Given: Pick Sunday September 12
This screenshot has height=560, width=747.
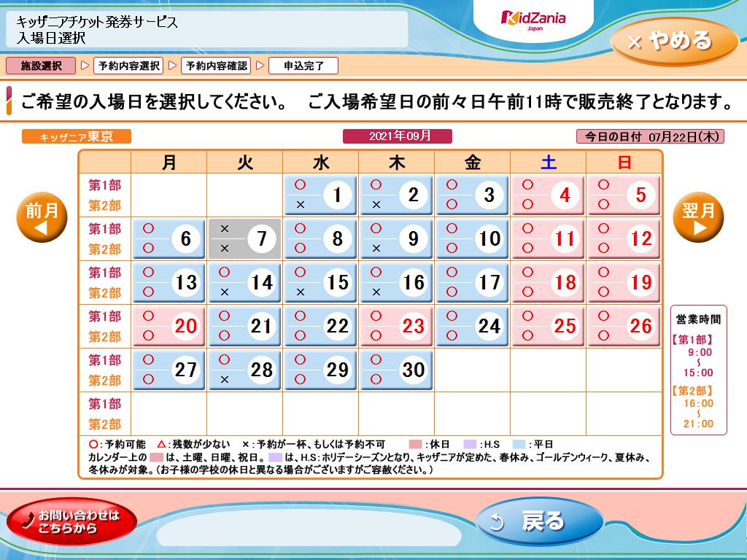Looking at the screenshot, I should (624, 238).
